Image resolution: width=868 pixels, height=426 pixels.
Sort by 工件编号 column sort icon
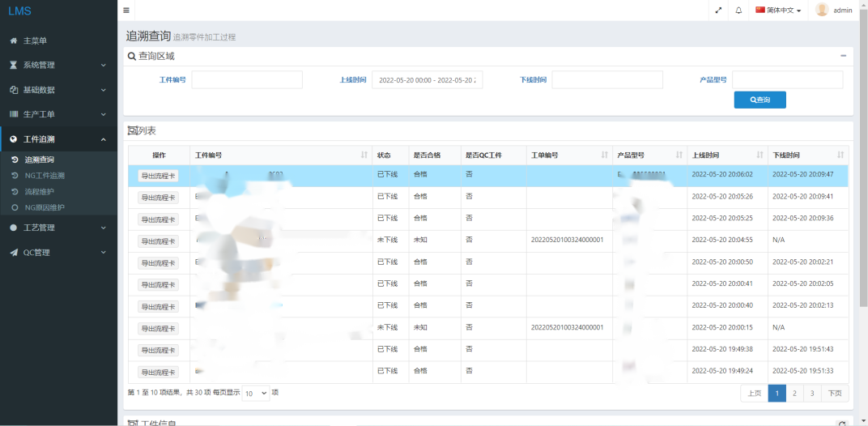coord(364,155)
